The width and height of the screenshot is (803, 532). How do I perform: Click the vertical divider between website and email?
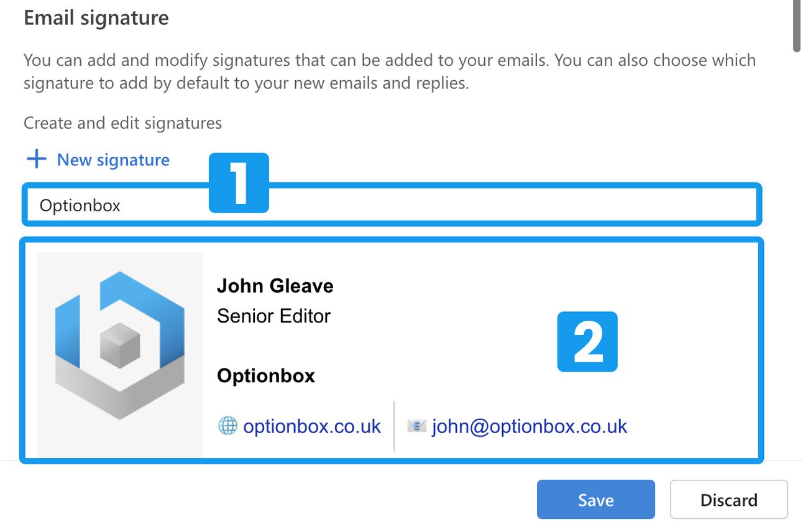click(394, 426)
